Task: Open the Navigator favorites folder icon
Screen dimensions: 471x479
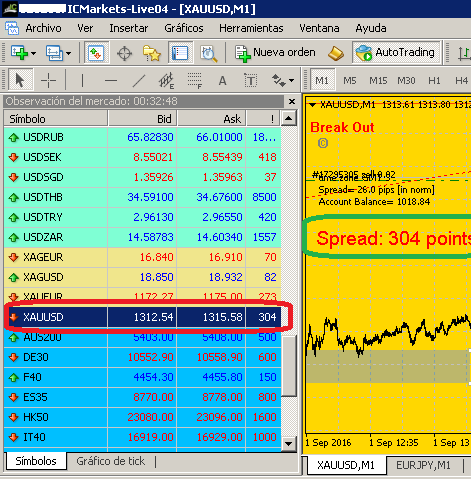Action: coord(152,53)
